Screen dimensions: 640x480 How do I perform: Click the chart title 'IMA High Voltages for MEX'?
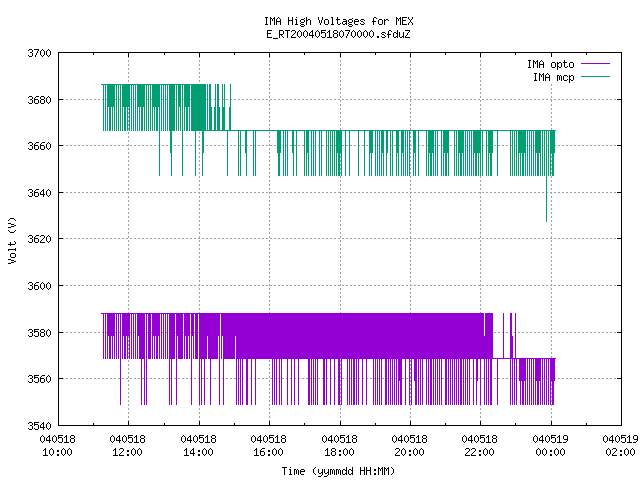(x=338, y=21)
